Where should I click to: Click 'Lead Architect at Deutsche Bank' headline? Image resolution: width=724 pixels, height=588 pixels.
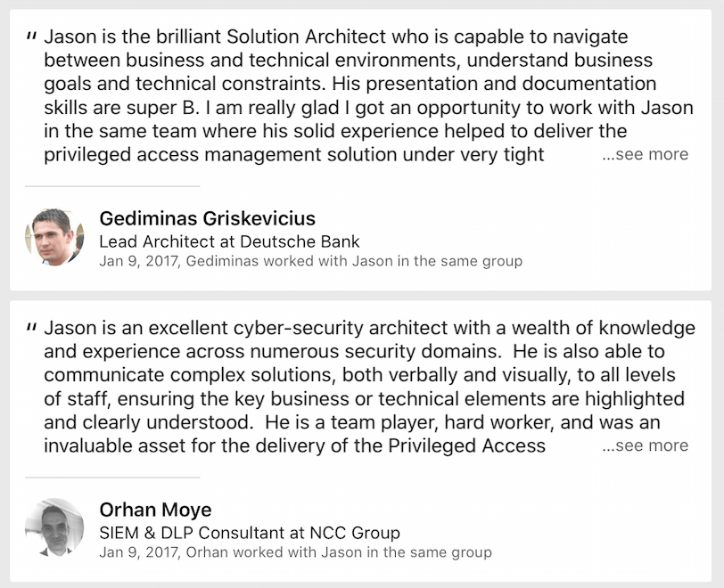click(x=229, y=241)
